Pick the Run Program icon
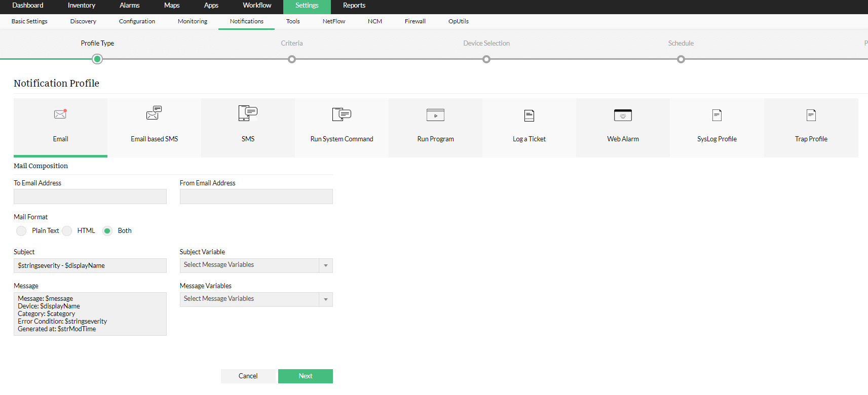Image resolution: width=868 pixels, height=395 pixels. 435,115
